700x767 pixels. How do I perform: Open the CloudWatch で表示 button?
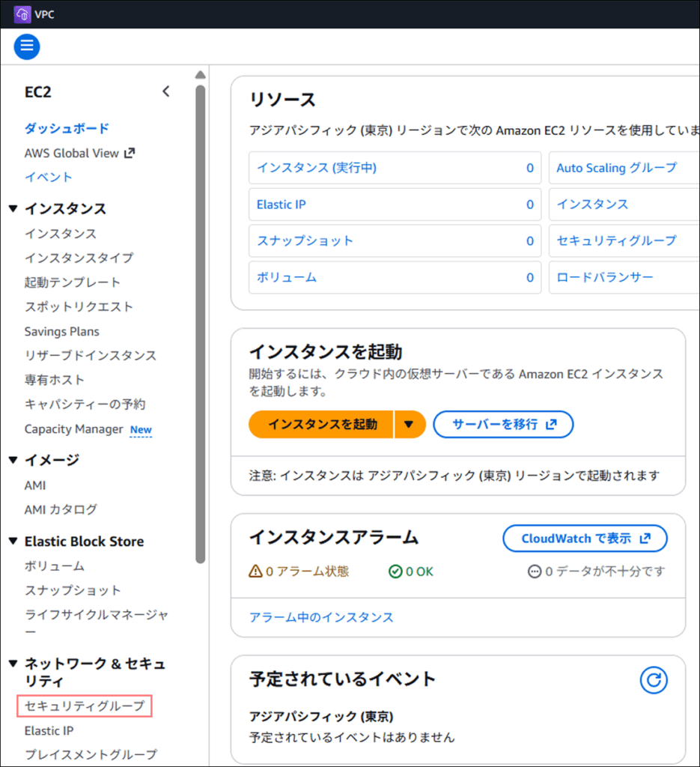(x=584, y=539)
